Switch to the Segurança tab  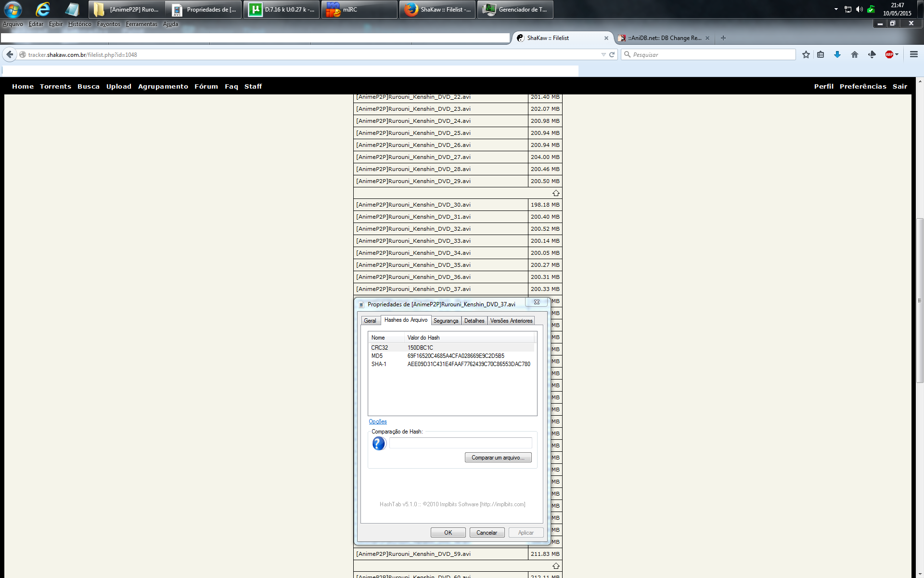pyautogui.click(x=446, y=321)
